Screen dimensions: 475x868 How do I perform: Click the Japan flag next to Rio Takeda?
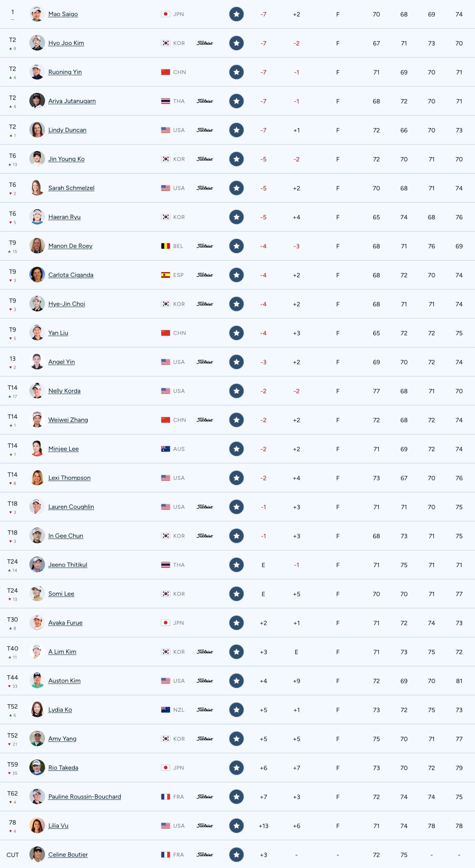[166, 768]
